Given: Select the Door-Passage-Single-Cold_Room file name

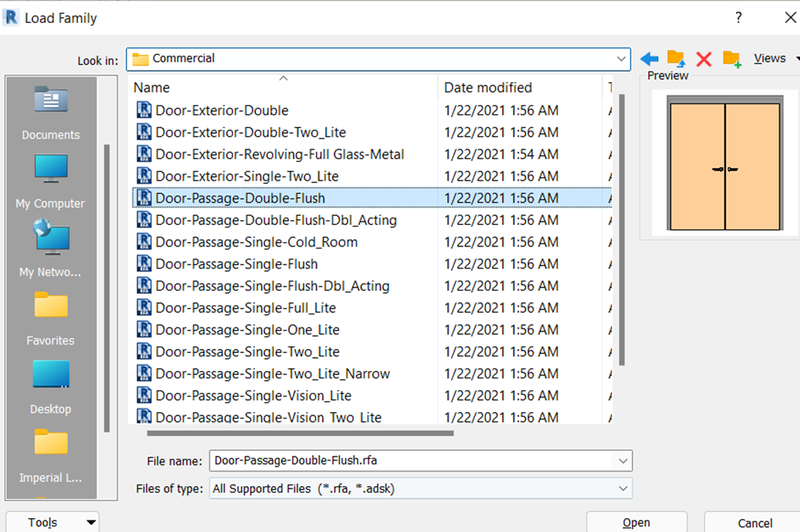Looking at the screenshot, I should [257, 242].
